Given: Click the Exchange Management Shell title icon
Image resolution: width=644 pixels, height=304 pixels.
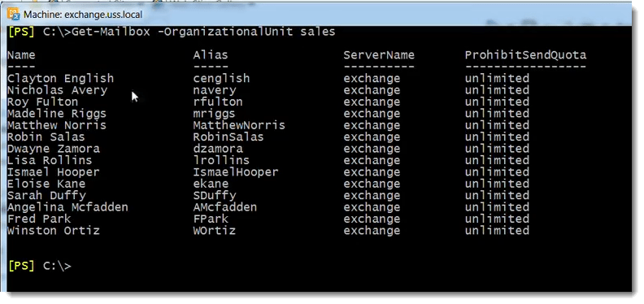Looking at the screenshot, I should pos(14,14).
